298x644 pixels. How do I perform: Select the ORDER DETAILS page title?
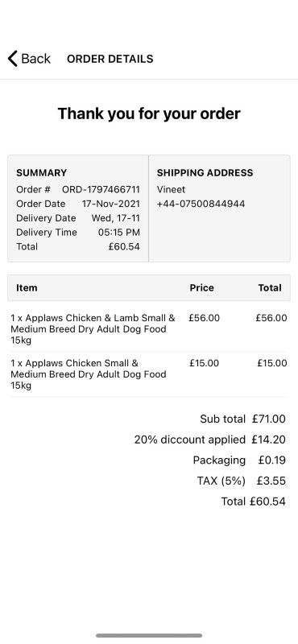(x=110, y=59)
